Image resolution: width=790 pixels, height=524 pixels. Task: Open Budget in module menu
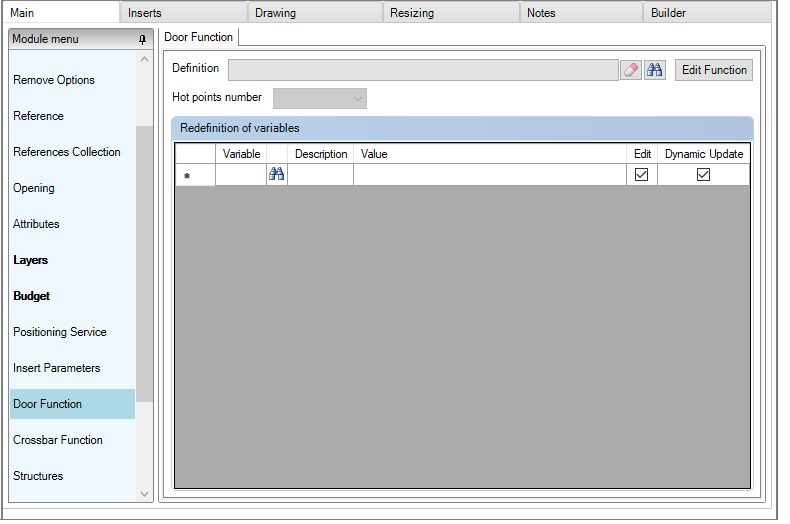click(x=72, y=296)
